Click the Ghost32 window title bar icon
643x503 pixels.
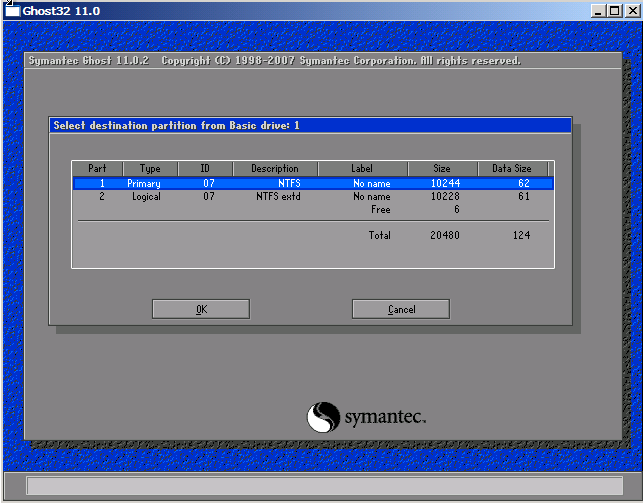coord(12,10)
